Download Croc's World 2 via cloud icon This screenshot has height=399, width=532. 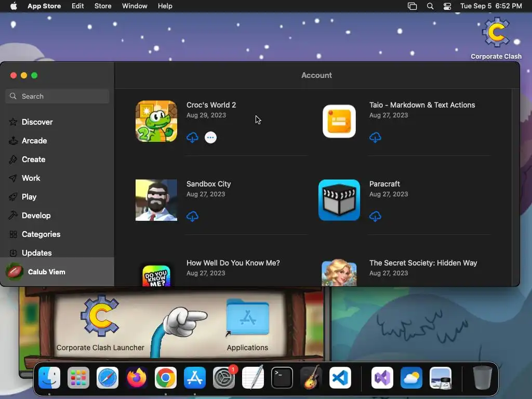click(x=192, y=137)
